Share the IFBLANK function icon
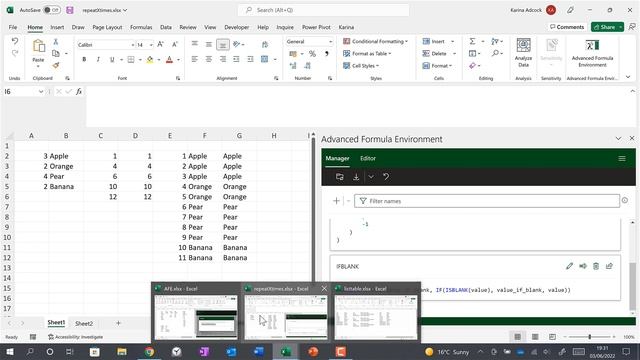 pos(609,266)
